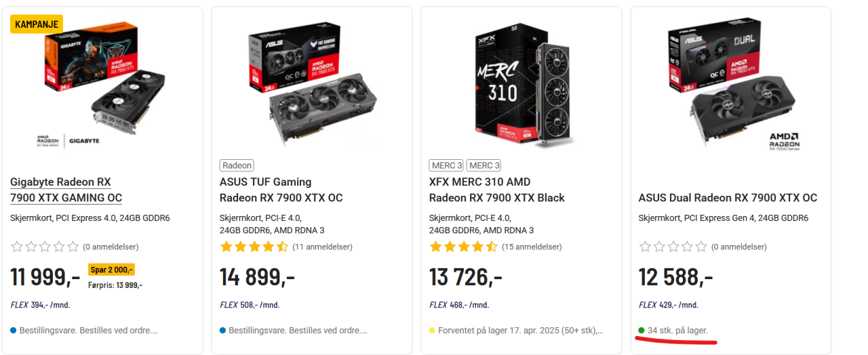The width and height of the screenshot is (868, 355).
Task: Click the yellow KAMPANJE badge
Action: [x=37, y=24]
